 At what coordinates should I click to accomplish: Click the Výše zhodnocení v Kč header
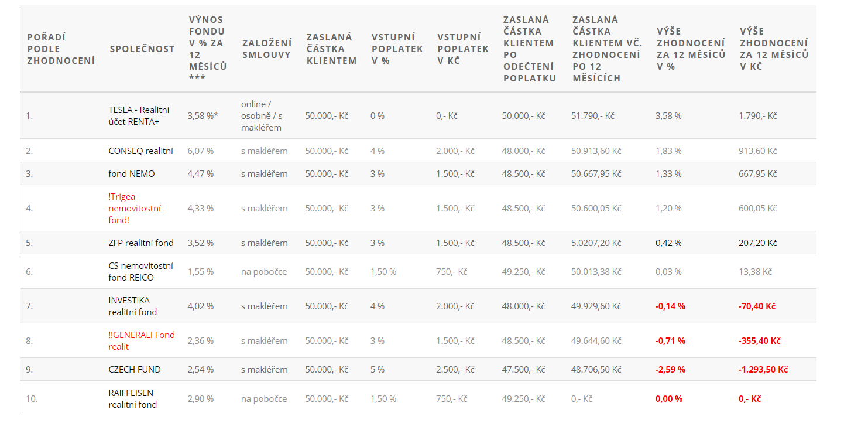pyautogui.click(x=774, y=49)
